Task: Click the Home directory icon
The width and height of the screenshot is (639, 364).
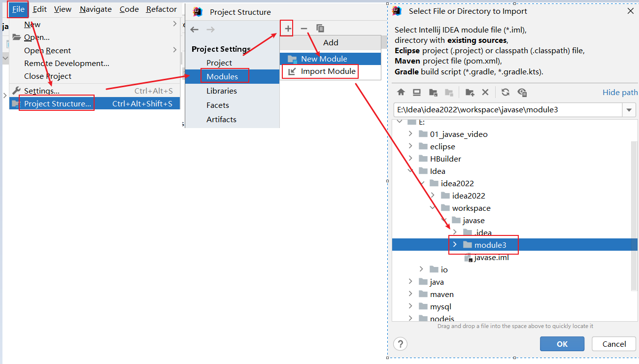Action: click(x=401, y=92)
